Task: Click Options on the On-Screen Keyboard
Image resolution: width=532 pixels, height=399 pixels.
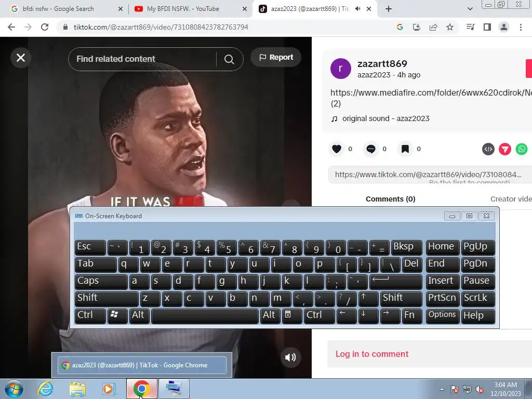Action: pos(443,316)
